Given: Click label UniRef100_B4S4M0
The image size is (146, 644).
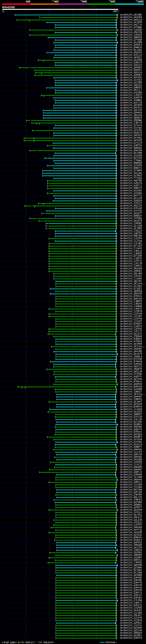Looking at the screenshot, I should (131, 628).
